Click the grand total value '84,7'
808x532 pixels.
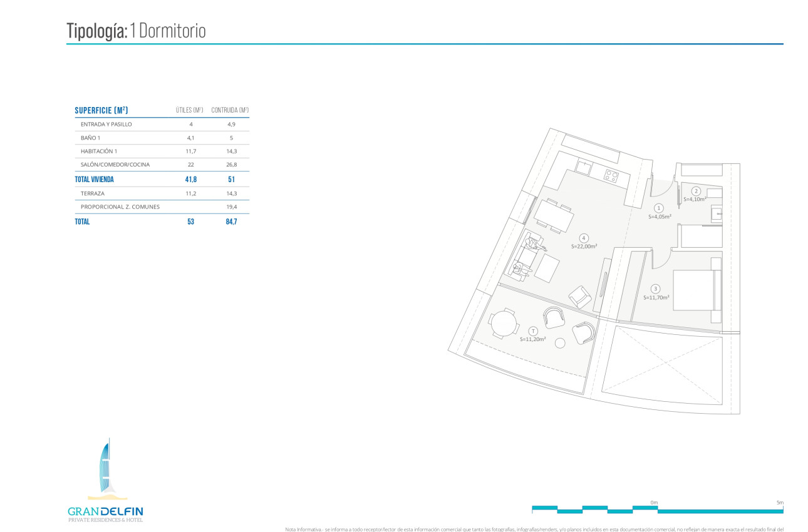231,222
